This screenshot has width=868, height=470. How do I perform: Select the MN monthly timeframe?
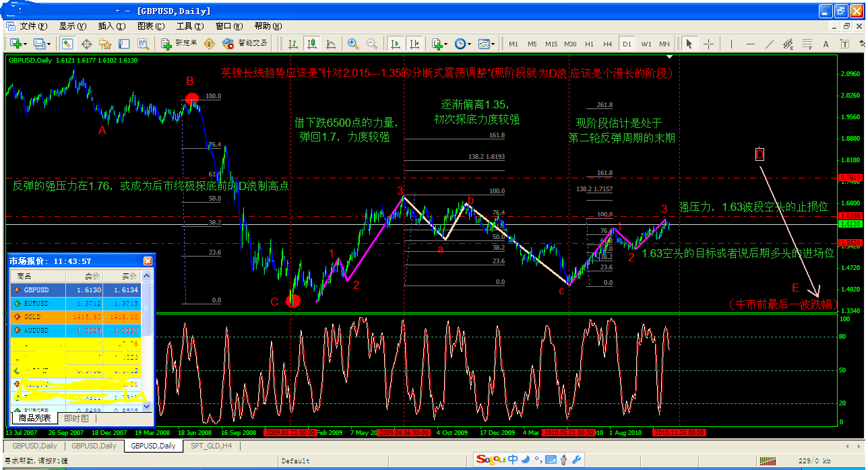click(x=664, y=44)
